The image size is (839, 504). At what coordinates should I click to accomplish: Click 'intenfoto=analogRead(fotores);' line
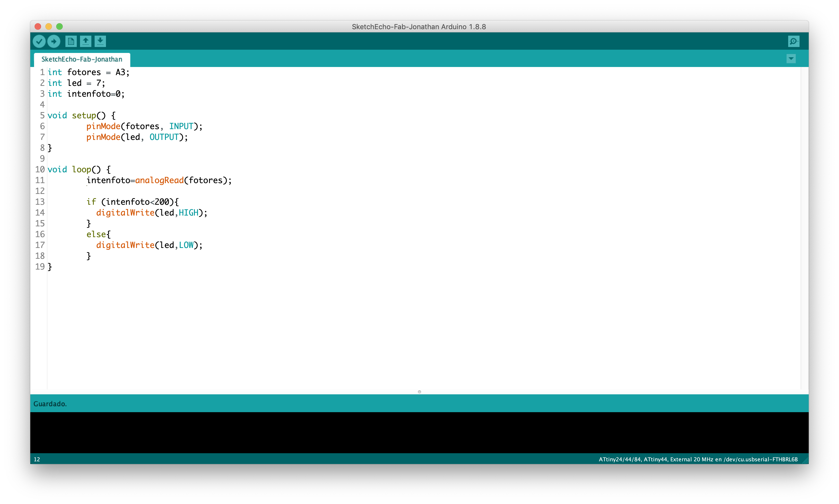tap(159, 180)
